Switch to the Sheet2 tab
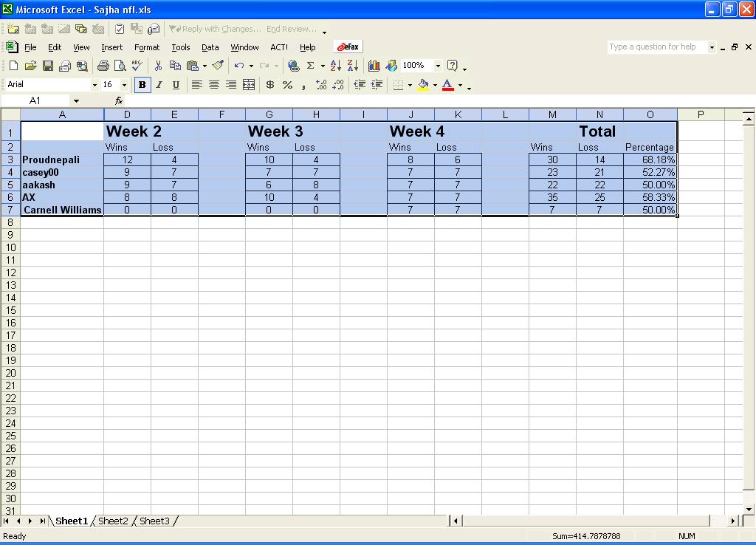 [x=113, y=521]
